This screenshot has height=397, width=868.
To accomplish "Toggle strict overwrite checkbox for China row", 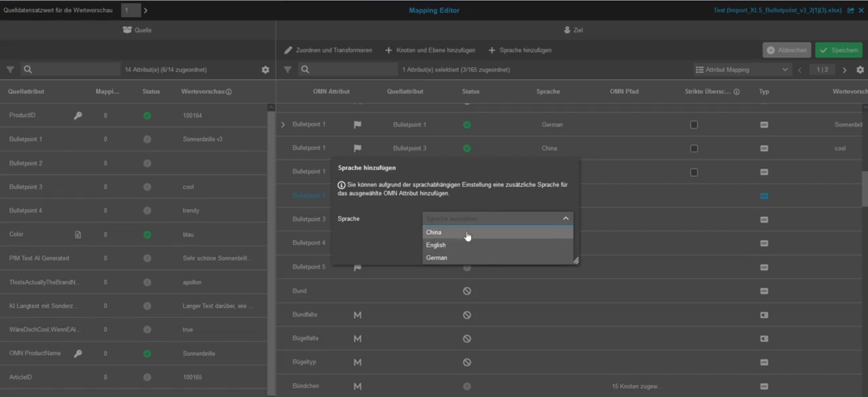I will [x=694, y=148].
